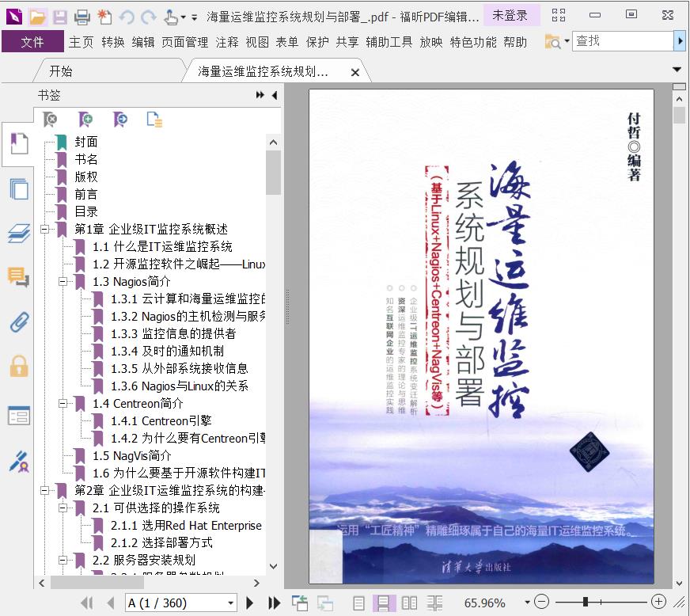Screen dimensions: 690x616
Task: Collapse 第1章 企业级IT监控系统概述 bookmark
Action: [x=45, y=229]
